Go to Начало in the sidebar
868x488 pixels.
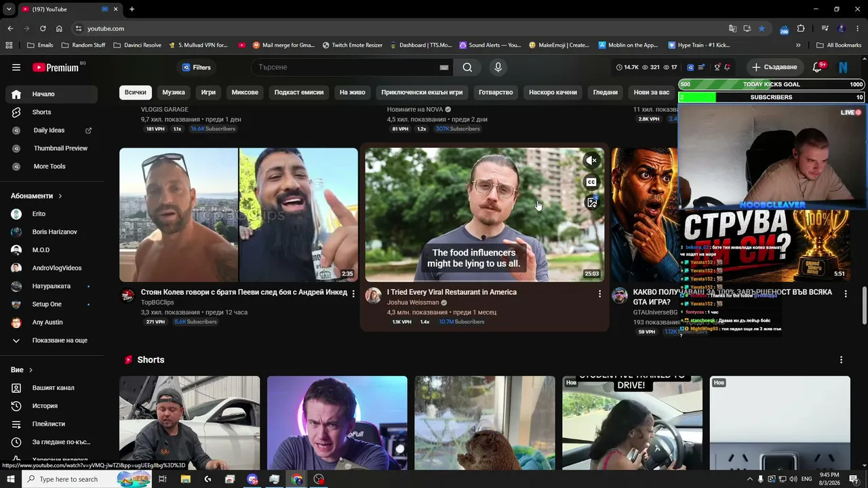tap(52, 94)
